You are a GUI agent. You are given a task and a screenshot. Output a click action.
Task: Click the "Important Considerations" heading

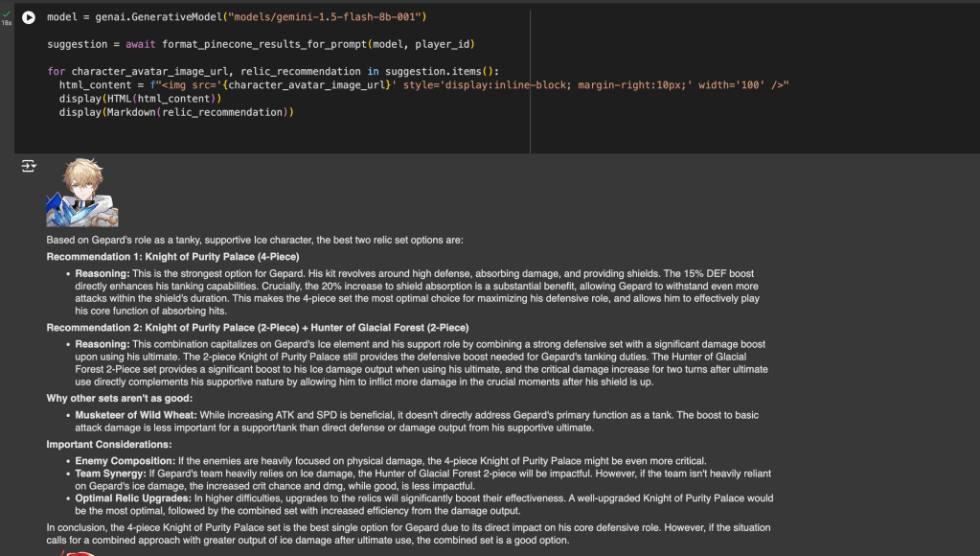point(109,445)
